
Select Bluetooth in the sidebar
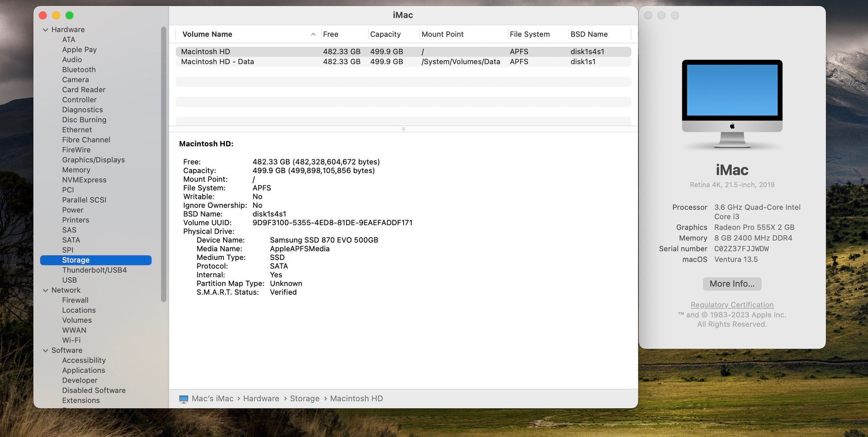coord(79,70)
